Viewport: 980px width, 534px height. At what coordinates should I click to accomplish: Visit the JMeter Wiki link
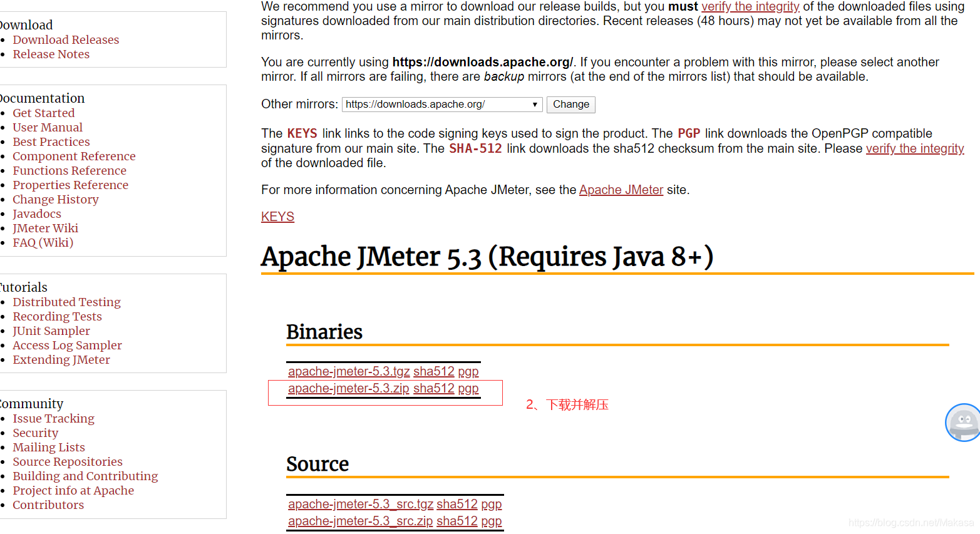(45, 228)
